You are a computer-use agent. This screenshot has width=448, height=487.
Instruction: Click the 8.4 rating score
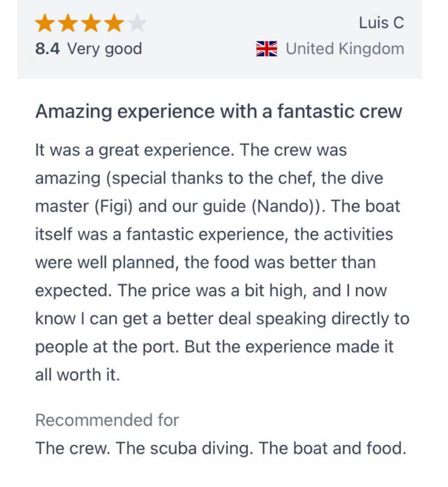pos(47,49)
